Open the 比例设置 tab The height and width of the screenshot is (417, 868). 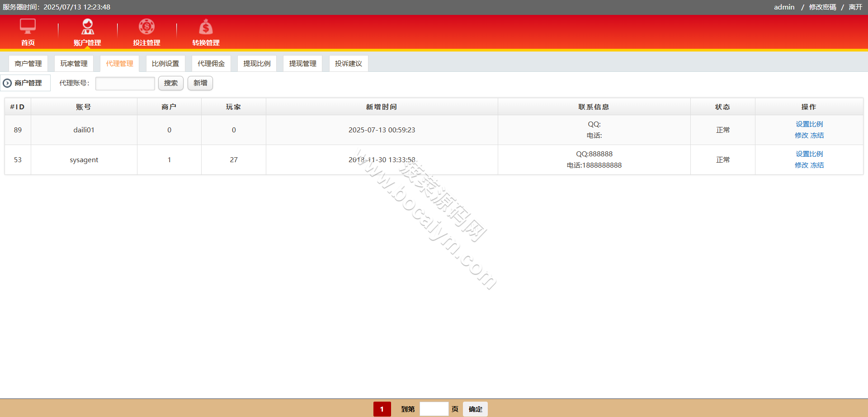coord(165,64)
